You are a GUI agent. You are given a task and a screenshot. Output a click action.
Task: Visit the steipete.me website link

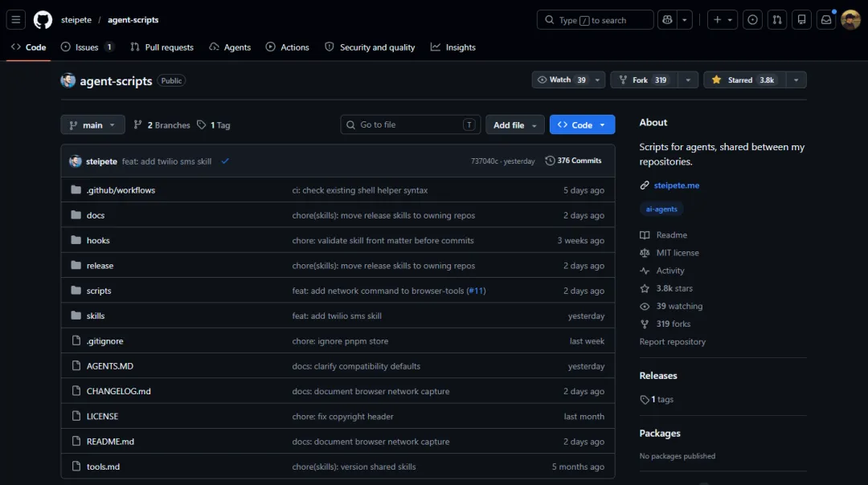click(677, 185)
